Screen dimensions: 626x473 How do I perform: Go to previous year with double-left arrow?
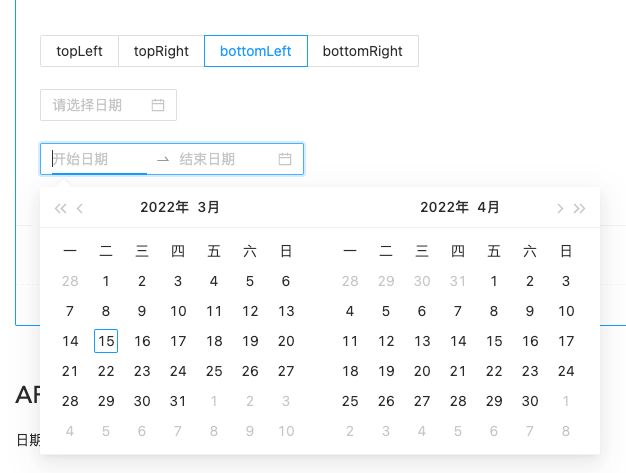click(x=61, y=208)
